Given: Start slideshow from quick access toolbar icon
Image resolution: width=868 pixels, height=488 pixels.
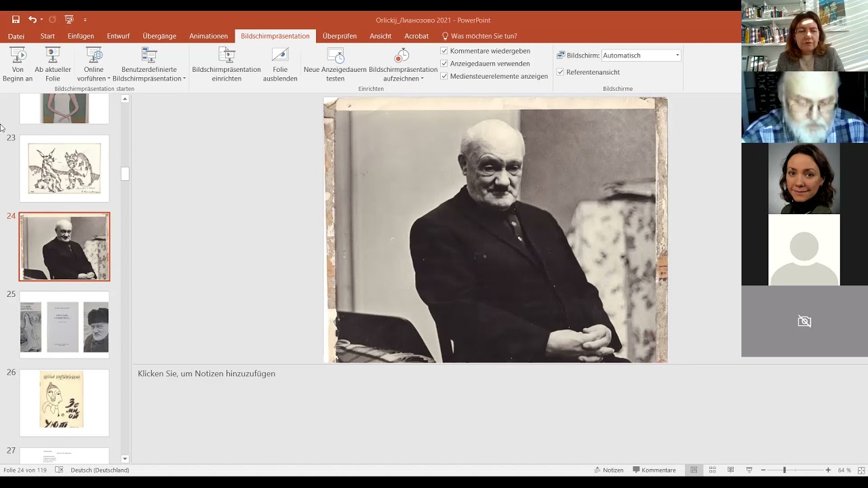Looking at the screenshot, I should (x=69, y=20).
